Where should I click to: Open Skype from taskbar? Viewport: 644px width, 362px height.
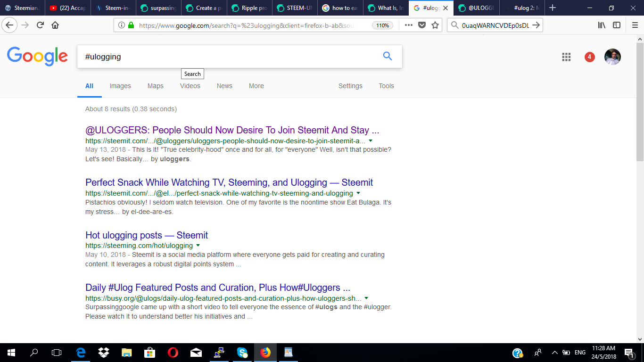(x=242, y=353)
